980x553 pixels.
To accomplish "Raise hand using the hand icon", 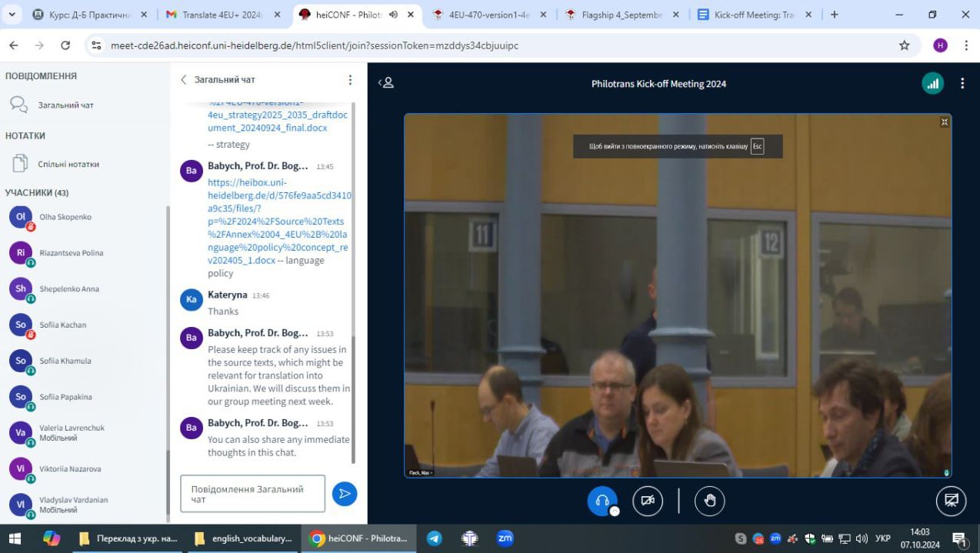I will (709, 501).
